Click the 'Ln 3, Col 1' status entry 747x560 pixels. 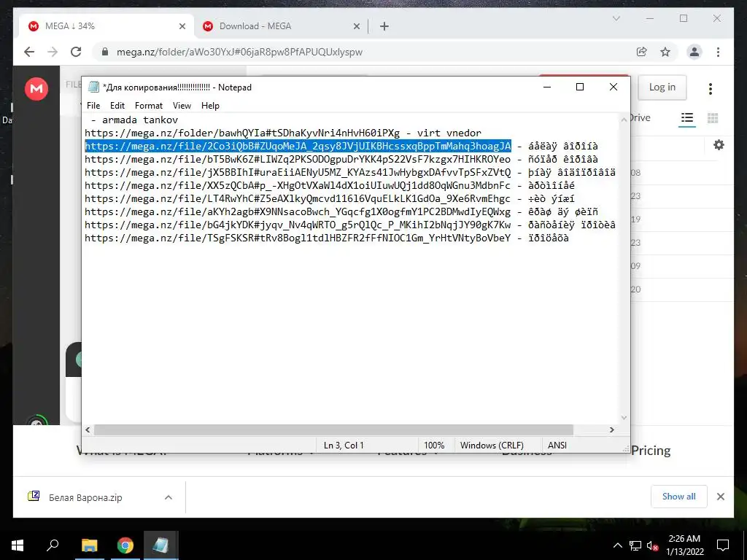pyautogui.click(x=344, y=446)
